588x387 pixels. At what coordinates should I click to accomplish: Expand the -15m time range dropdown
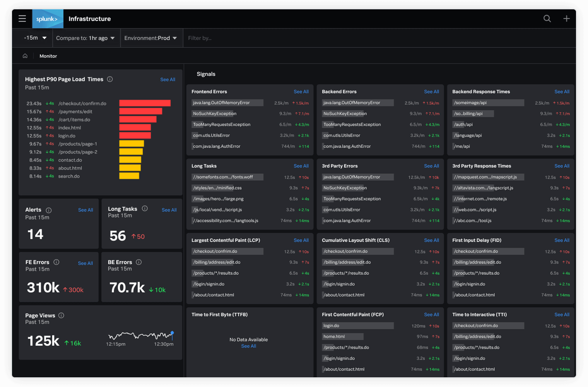(35, 38)
